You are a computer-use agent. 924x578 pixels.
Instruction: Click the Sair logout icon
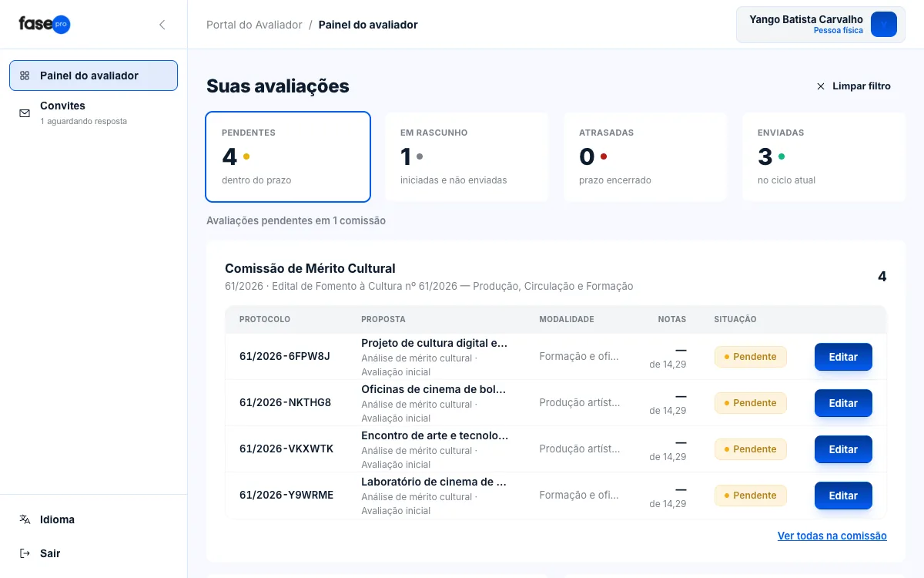[25, 553]
